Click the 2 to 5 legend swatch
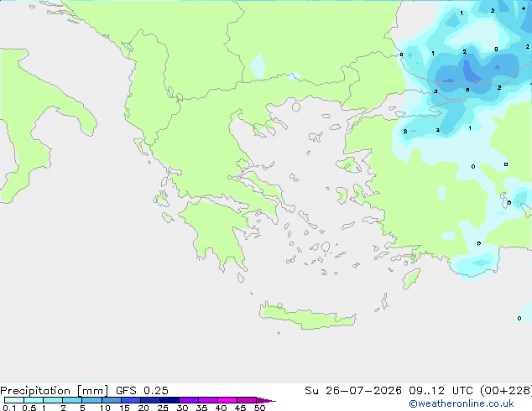532x411 pixels. (72, 400)
